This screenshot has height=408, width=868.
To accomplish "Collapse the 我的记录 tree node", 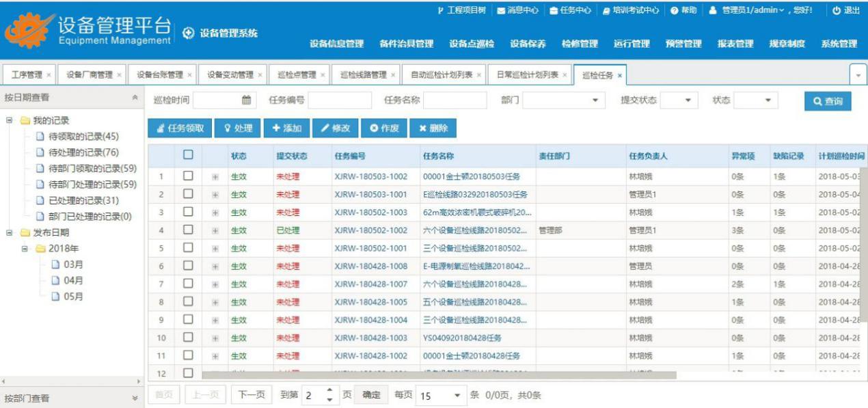I will (9, 120).
